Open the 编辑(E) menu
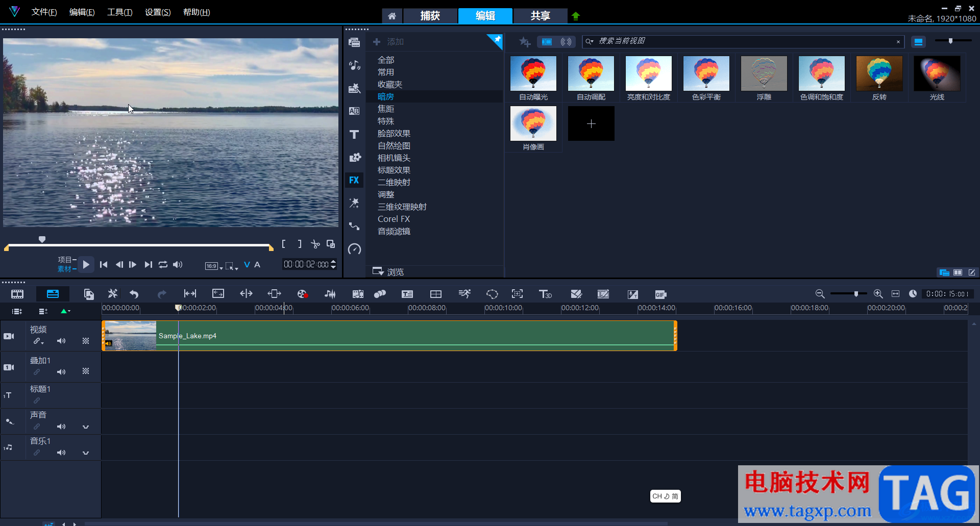Image resolution: width=980 pixels, height=526 pixels. [82, 12]
